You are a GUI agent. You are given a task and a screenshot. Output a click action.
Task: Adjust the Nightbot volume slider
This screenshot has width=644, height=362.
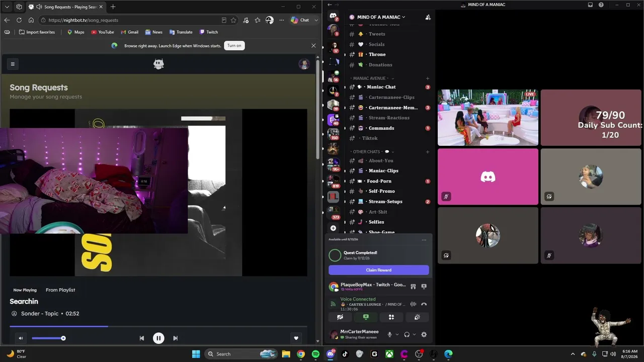point(48,338)
